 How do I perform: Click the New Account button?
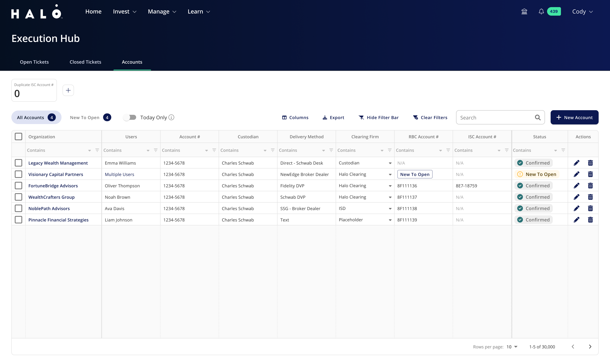(574, 117)
